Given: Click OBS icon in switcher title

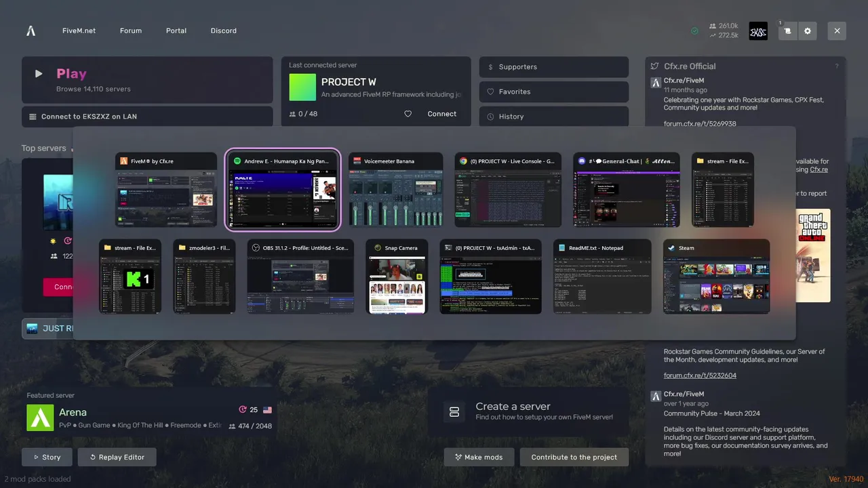Looking at the screenshot, I should coord(256,248).
